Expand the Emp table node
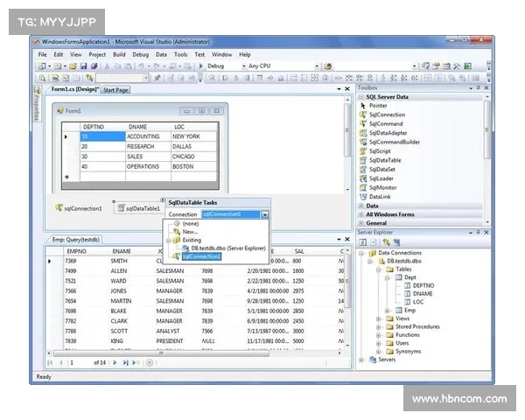 click(387, 311)
